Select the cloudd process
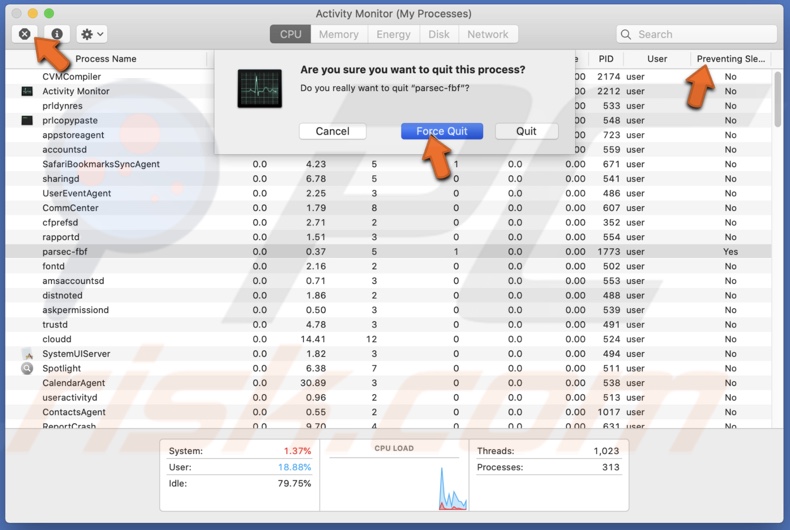790x530 pixels. pyautogui.click(x=57, y=339)
